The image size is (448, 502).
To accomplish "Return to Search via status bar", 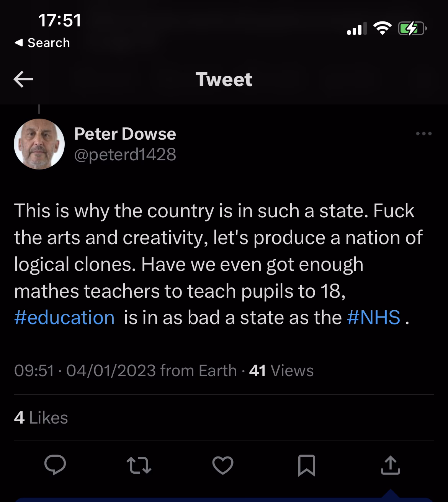I will tap(43, 43).
